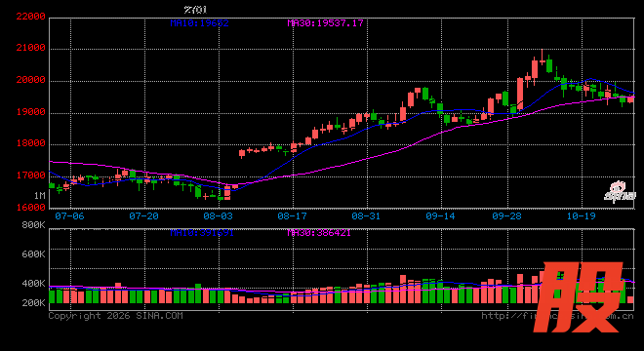
Task: Pick the 10-19 date label
Action: 582,215
